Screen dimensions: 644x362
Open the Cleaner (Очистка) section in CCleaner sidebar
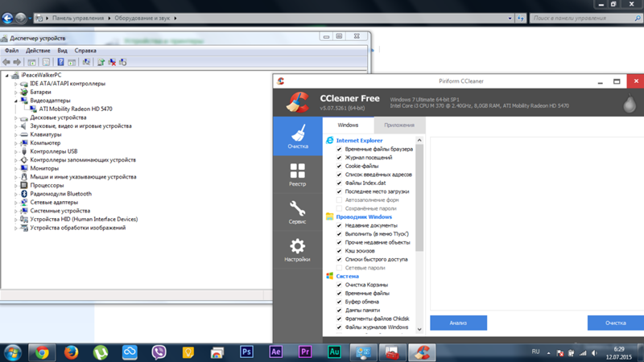[x=298, y=136]
